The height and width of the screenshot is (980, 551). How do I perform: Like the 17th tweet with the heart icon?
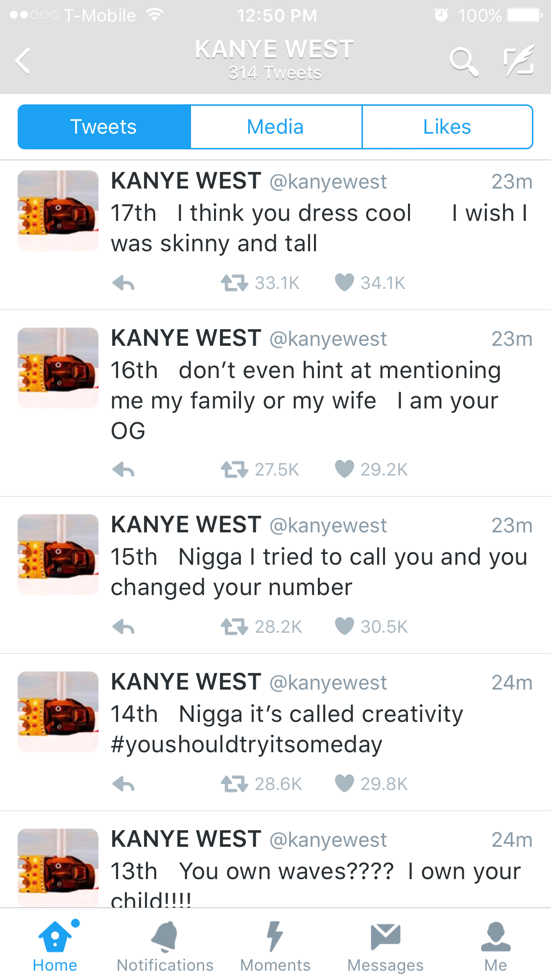point(344,283)
